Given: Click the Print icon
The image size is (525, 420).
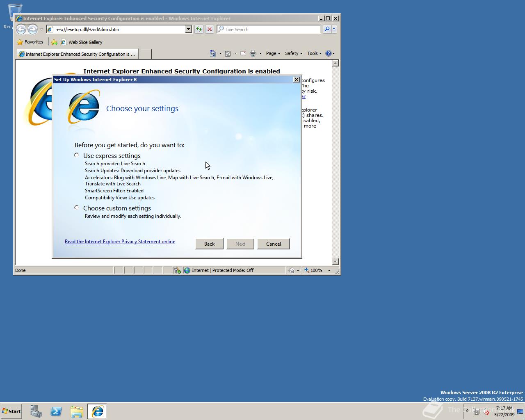Looking at the screenshot, I should click(253, 53).
